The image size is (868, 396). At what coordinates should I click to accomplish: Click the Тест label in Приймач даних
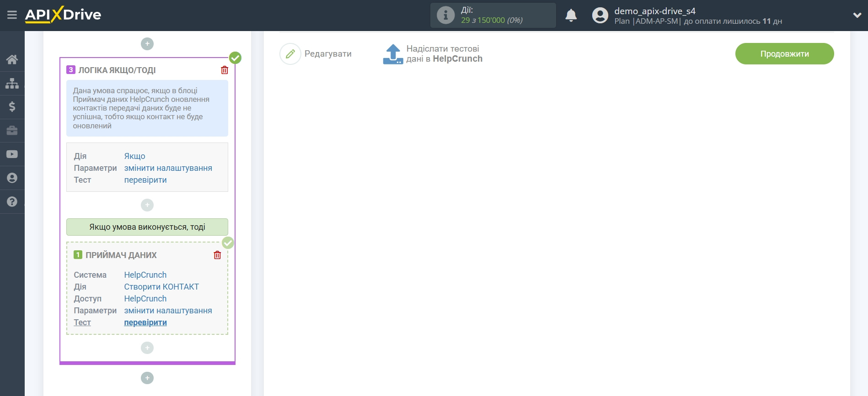[82, 322]
